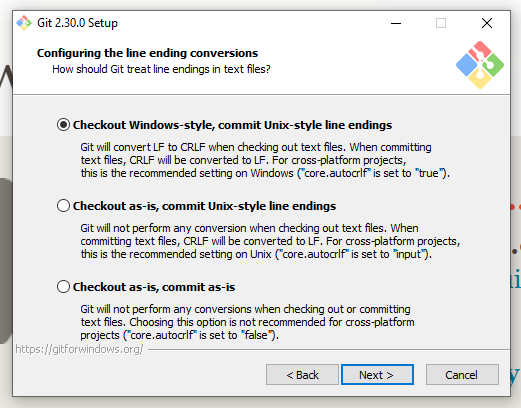Select Checkout as-is, commit as-is radio button

(x=63, y=287)
